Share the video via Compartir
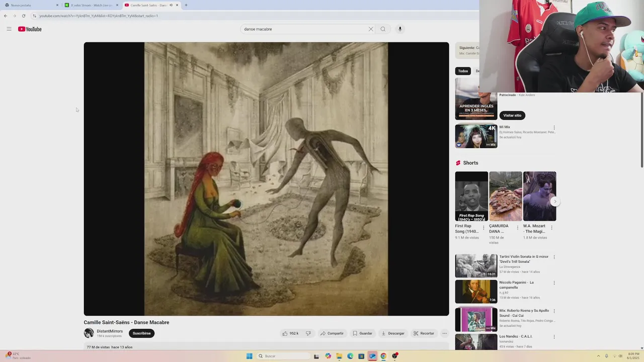Viewport: 644px width, 362px height. click(x=332, y=333)
